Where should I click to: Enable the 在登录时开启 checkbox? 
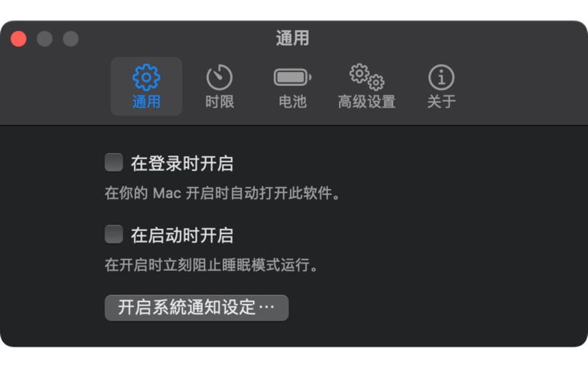[114, 162]
